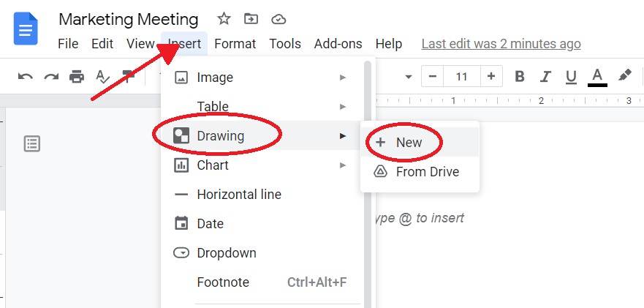Screen dimensions: 644x308
Task: Open the last edit history link
Action: click(x=501, y=44)
